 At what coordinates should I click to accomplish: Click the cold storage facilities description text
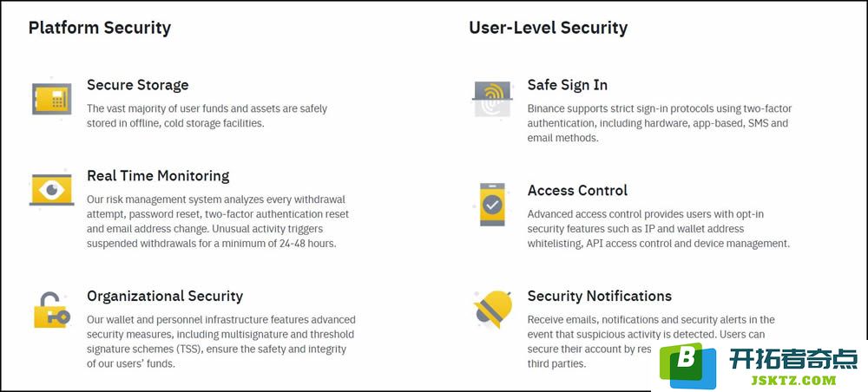(x=207, y=116)
